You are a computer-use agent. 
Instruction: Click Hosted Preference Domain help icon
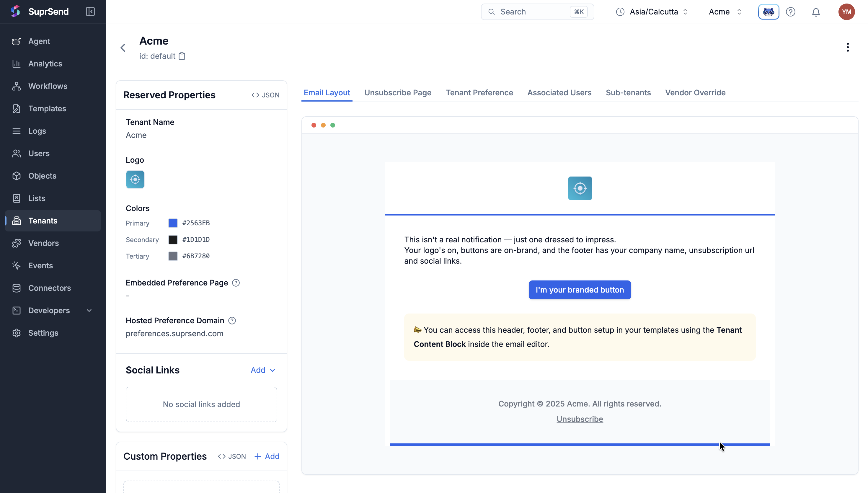coord(232,321)
